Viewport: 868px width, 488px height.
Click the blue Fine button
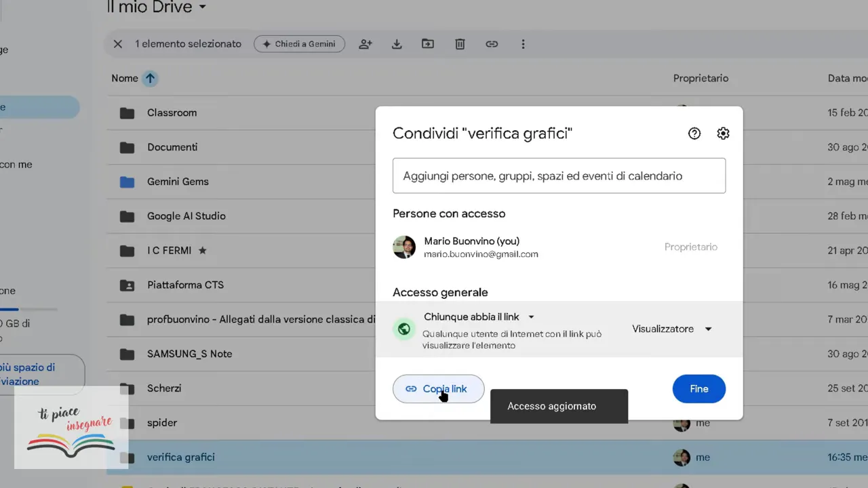click(x=699, y=389)
